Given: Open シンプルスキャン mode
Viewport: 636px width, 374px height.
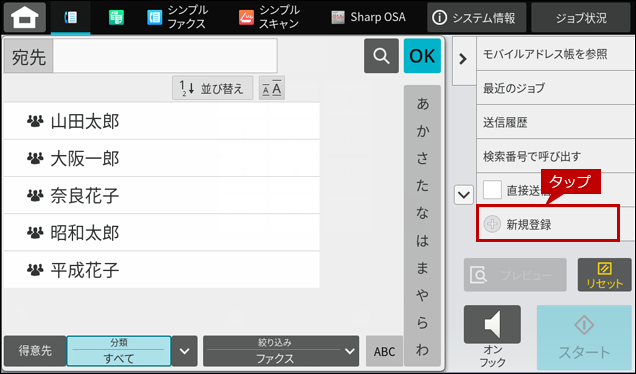Looking at the screenshot, I should coord(269,17).
